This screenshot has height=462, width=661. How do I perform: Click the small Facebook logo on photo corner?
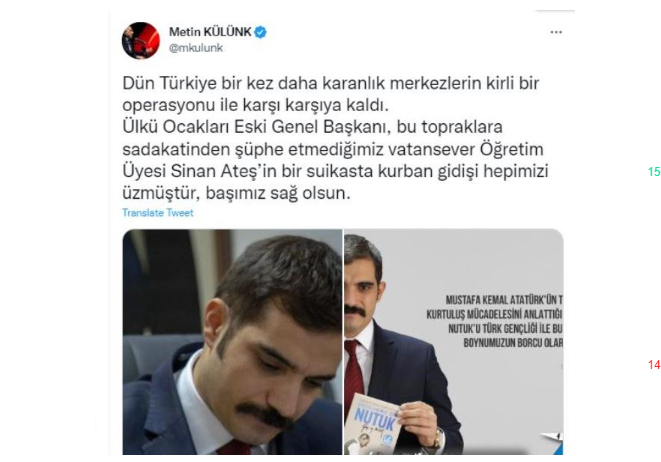tap(558, 436)
